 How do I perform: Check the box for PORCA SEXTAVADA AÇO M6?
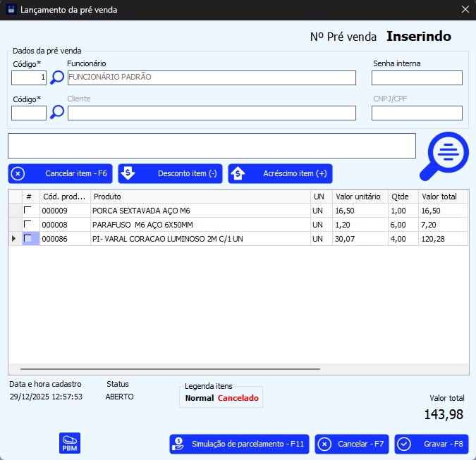[28, 211]
